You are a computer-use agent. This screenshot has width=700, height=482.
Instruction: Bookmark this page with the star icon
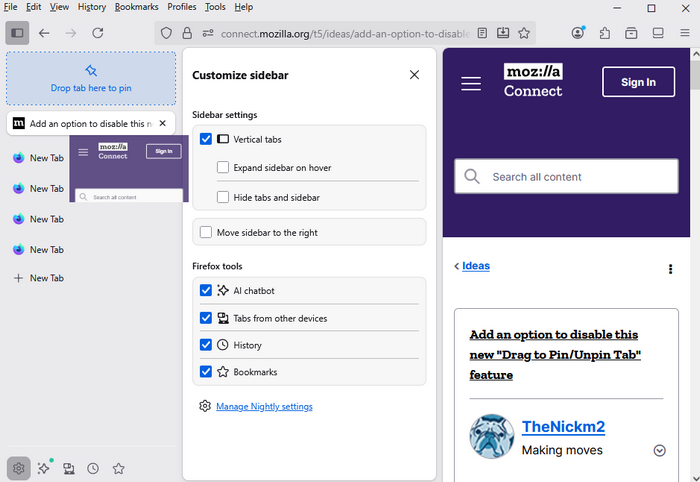coord(523,33)
